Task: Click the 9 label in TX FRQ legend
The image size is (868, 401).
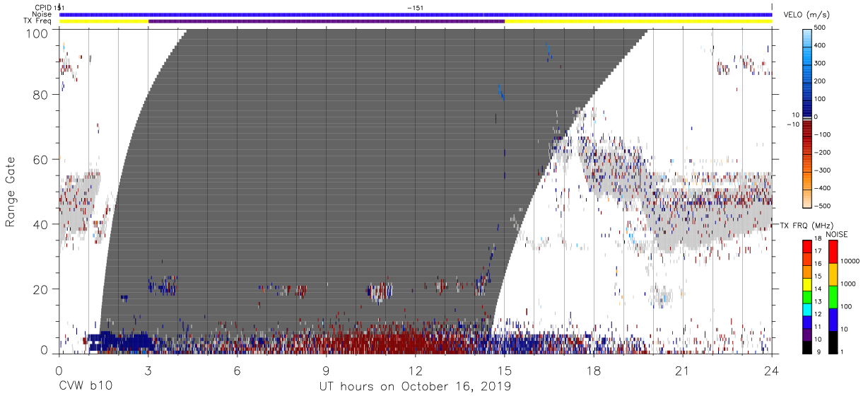Action: point(818,351)
